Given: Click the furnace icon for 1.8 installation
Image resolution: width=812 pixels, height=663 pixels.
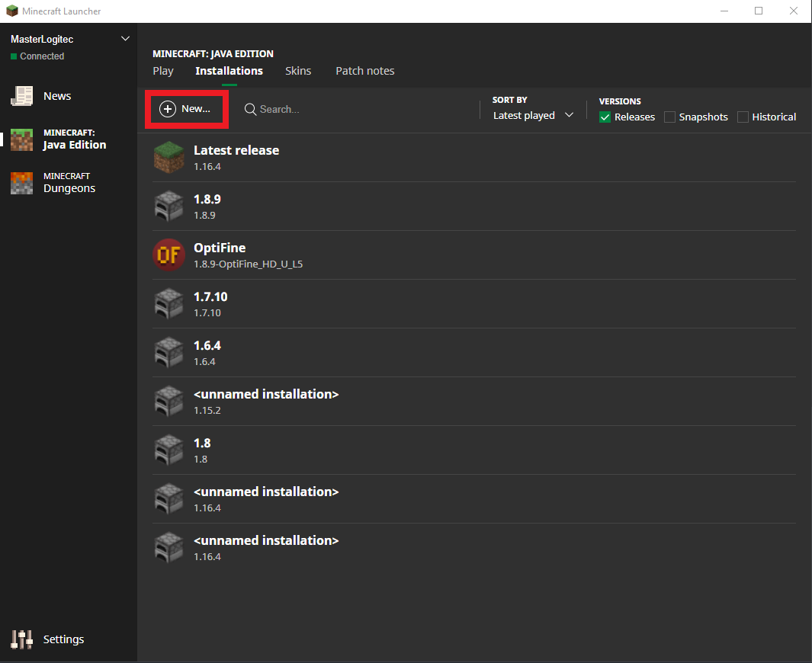Looking at the screenshot, I should (168, 450).
